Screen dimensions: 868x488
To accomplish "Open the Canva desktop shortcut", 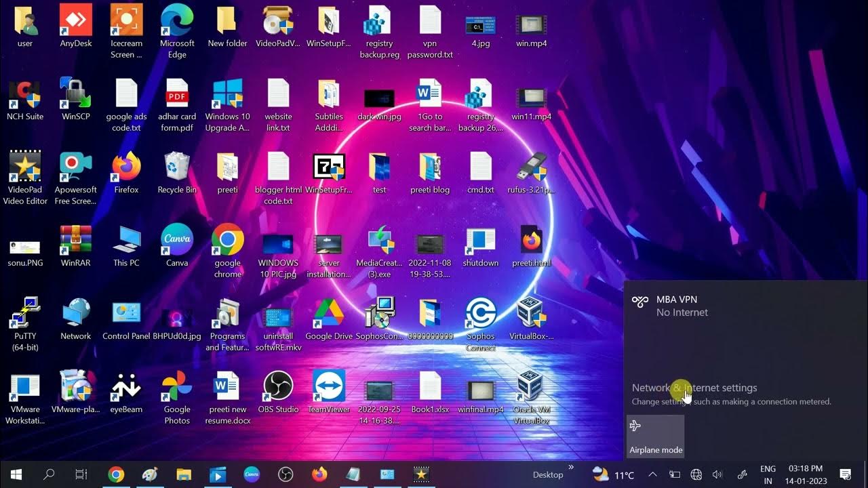I will point(177,246).
